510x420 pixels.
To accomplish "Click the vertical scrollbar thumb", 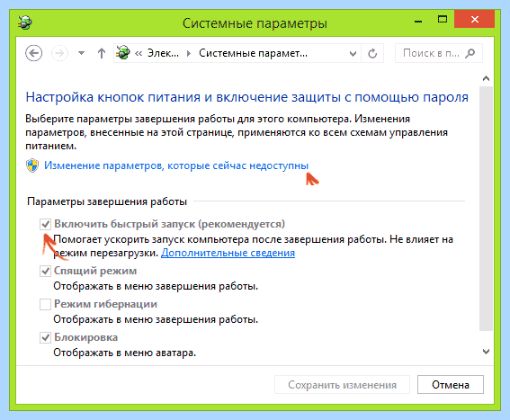I will pos(486,209).
